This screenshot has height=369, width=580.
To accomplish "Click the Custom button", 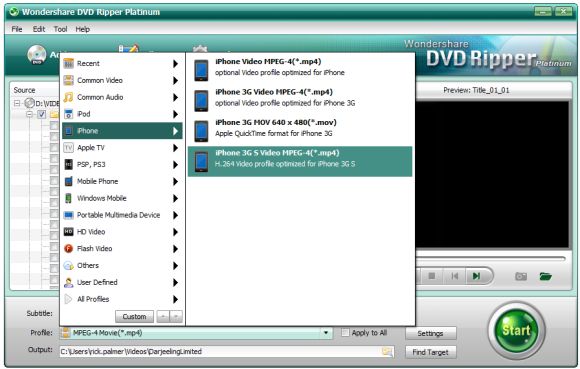I will [x=134, y=316].
